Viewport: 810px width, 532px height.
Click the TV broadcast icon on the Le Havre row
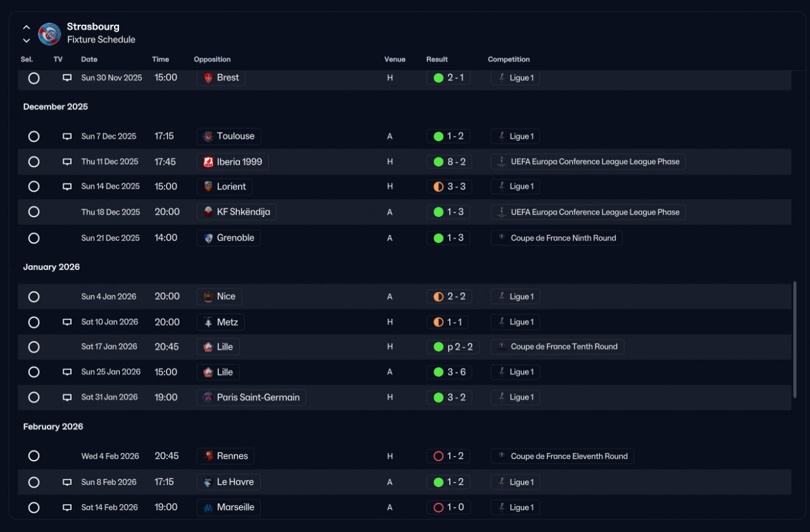pos(67,482)
